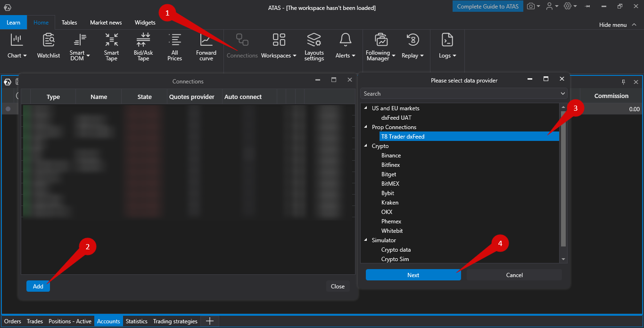
Task: Expand the Search combo box arrow
Action: pos(563,94)
